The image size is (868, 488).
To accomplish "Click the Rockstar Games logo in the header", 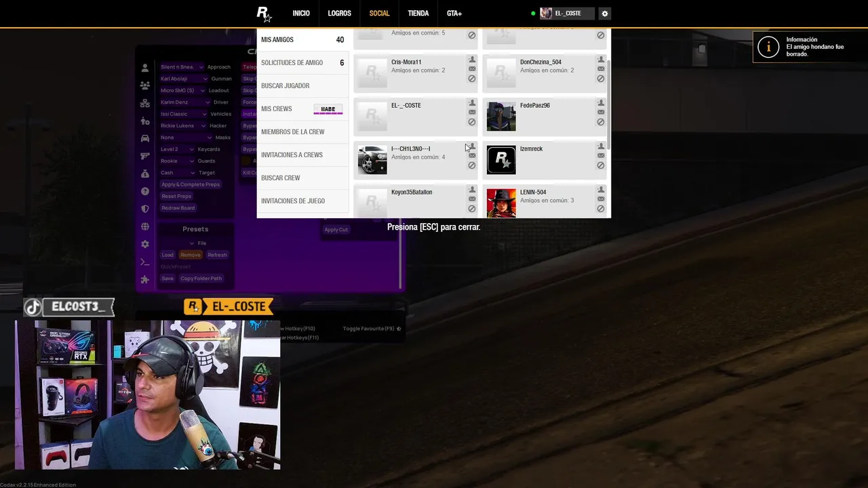I will (264, 14).
